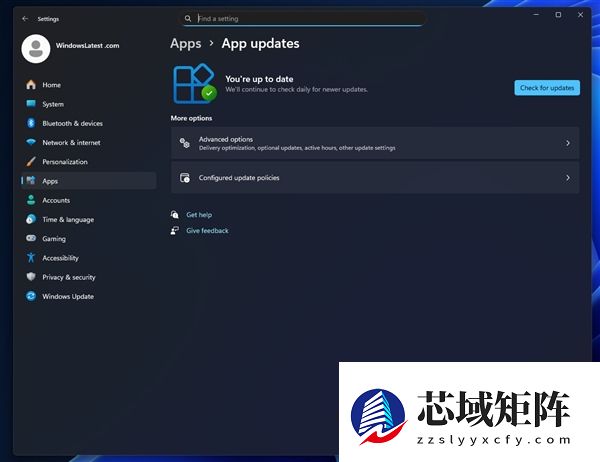Click the WindowsLatest .com account name

tap(88, 46)
